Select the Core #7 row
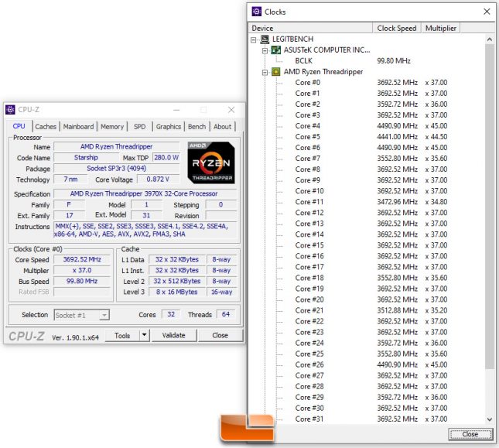 [371, 158]
